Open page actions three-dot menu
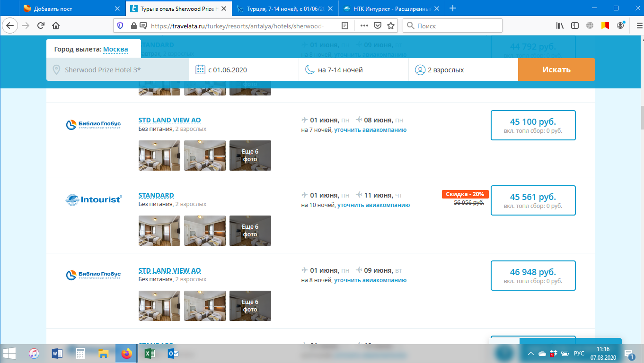644x363 pixels. click(x=364, y=26)
